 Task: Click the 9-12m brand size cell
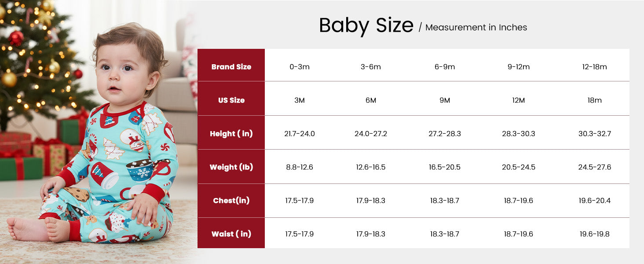[519, 67]
